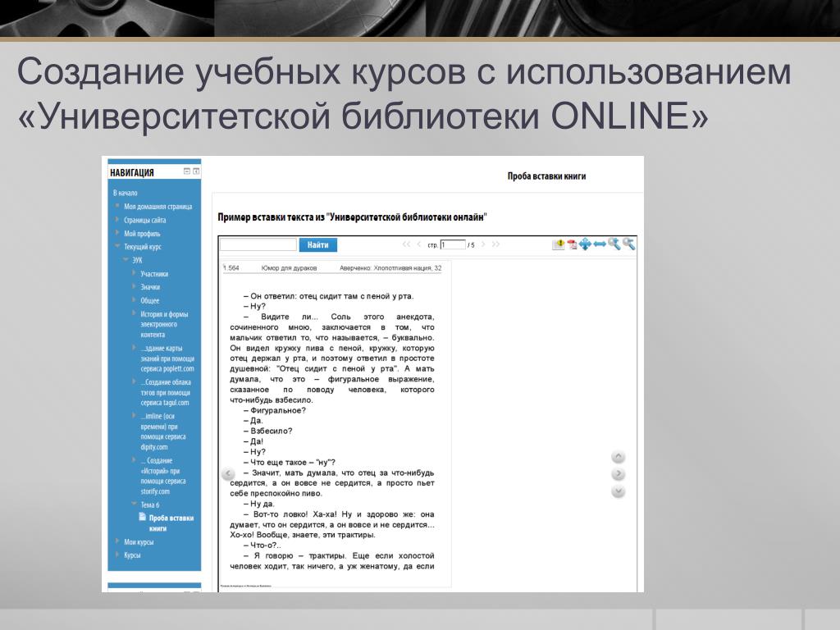Click the Юмор для дураков header text

tap(289, 268)
